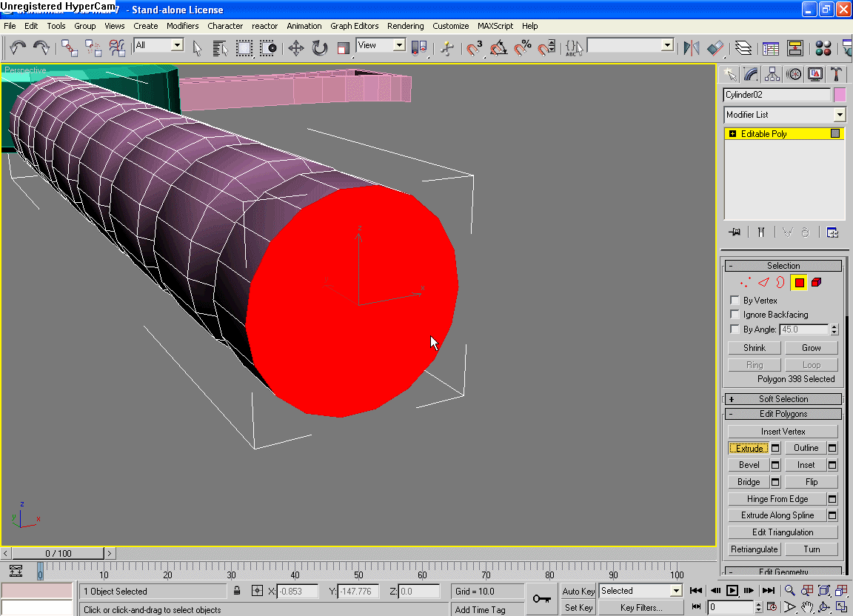Click the Cylinder02 object color swatch
Image resolution: width=853 pixels, height=616 pixels.
pos(840,95)
